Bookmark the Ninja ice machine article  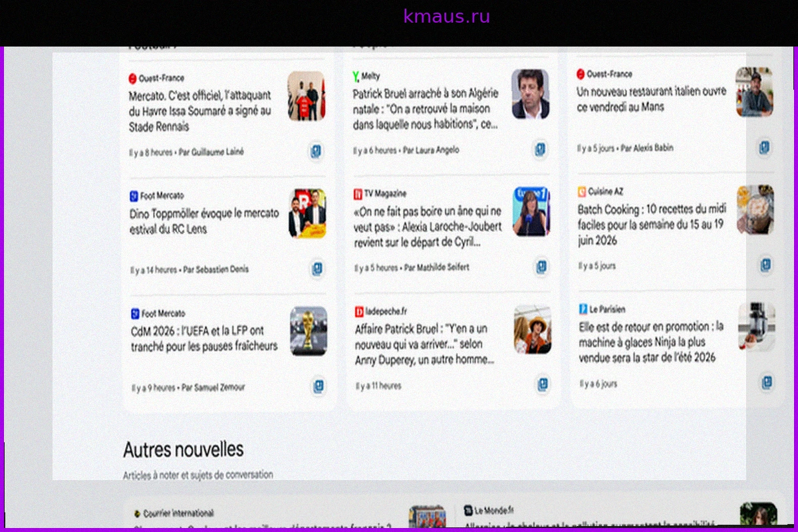click(x=767, y=382)
